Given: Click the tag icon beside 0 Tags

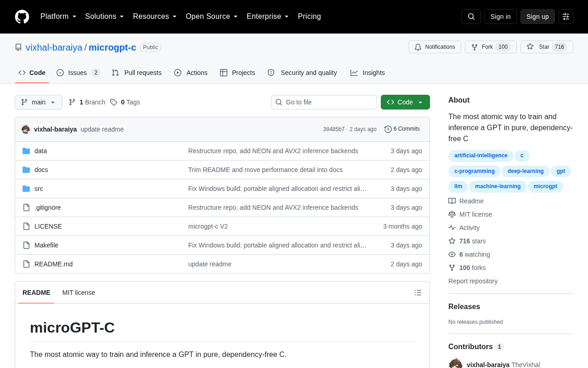Looking at the screenshot, I should [x=113, y=102].
